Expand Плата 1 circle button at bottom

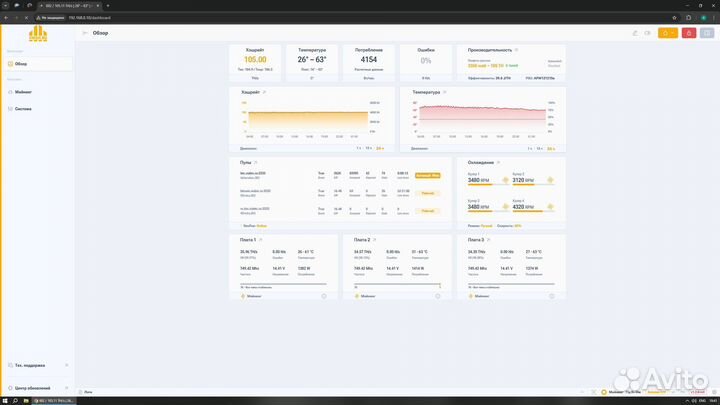tap(324, 296)
